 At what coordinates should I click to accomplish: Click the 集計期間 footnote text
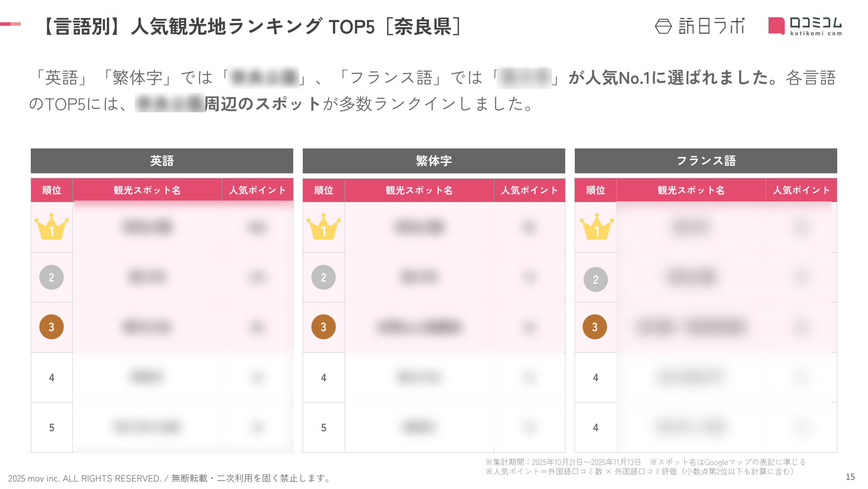(563, 462)
